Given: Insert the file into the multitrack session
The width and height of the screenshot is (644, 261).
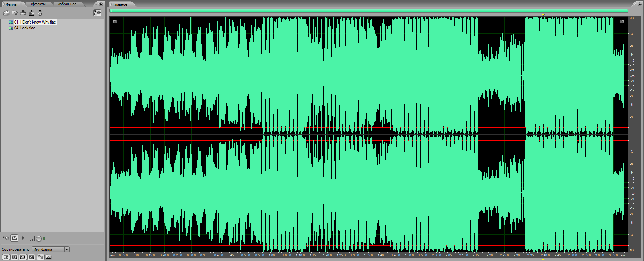Looking at the screenshot, I should click(32, 13).
